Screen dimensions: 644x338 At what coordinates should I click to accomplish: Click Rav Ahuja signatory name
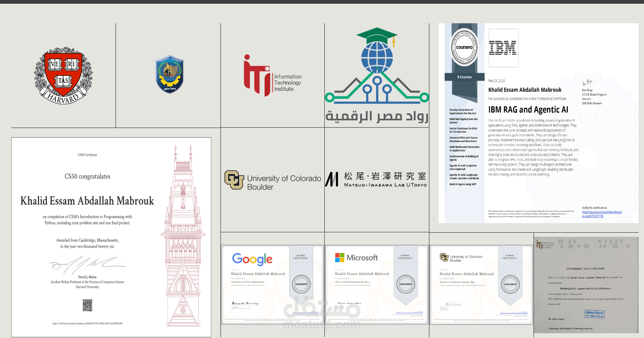[587, 90]
